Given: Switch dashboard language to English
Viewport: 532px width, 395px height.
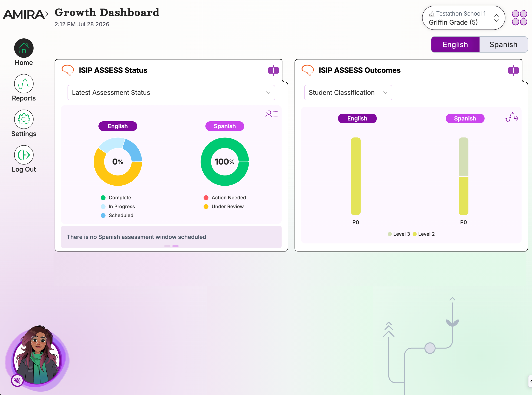Looking at the screenshot, I should [455, 44].
